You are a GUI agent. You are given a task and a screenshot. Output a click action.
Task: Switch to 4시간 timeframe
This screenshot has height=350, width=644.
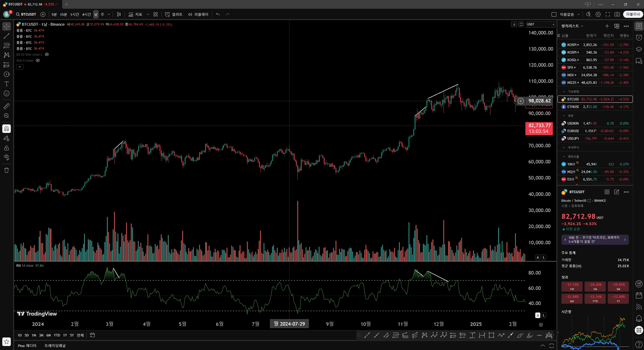tap(87, 14)
